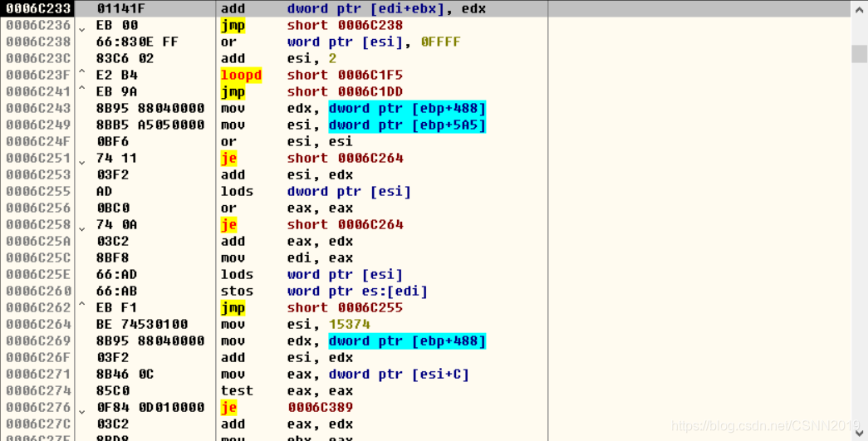Click address 0006C274 test row
The image size is (868, 441).
coord(37,390)
